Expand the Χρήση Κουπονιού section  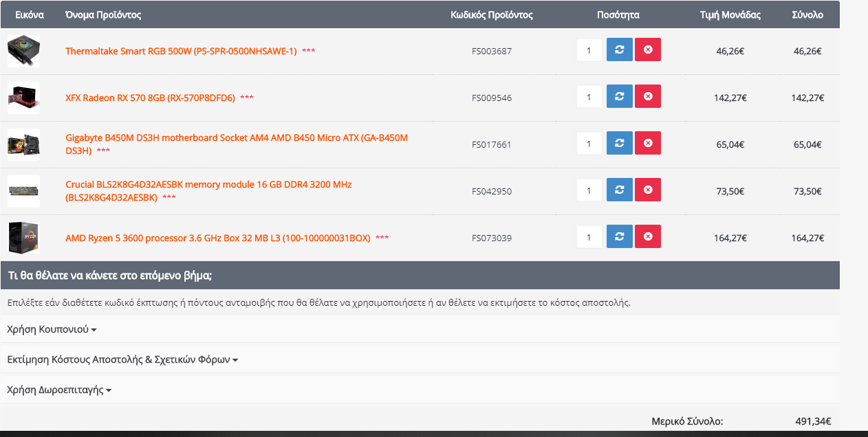tap(52, 329)
